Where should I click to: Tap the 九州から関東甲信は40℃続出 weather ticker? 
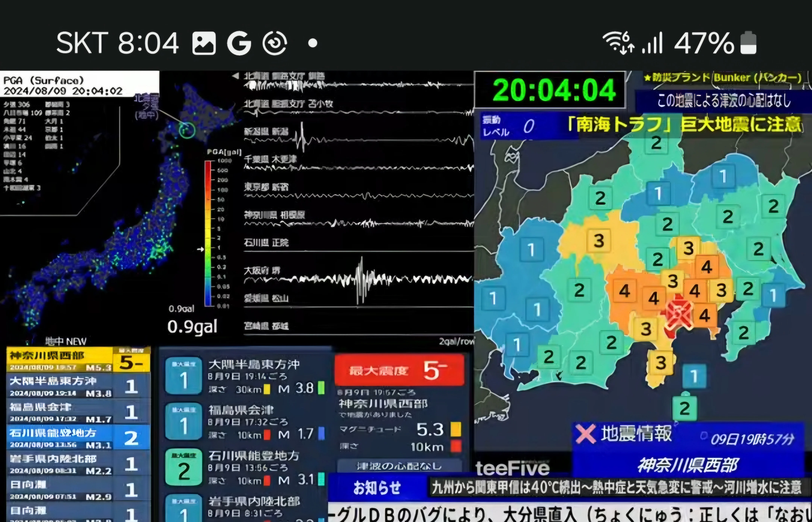coord(616,488)
